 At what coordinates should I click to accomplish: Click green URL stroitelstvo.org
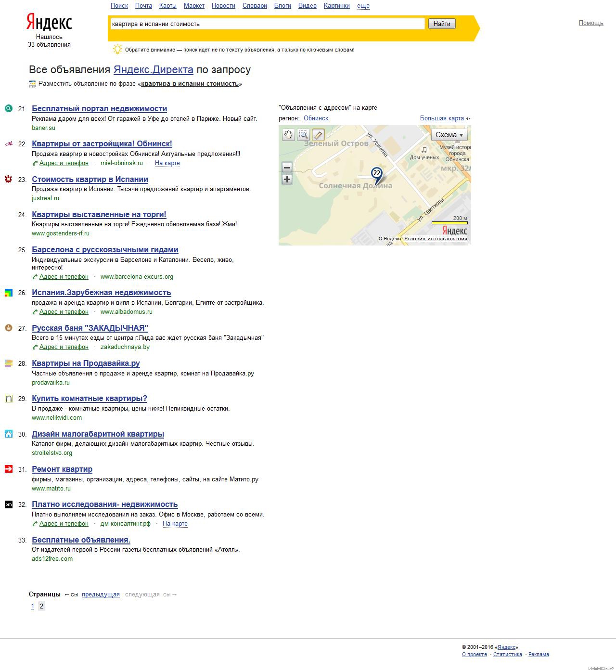point(52,453)
